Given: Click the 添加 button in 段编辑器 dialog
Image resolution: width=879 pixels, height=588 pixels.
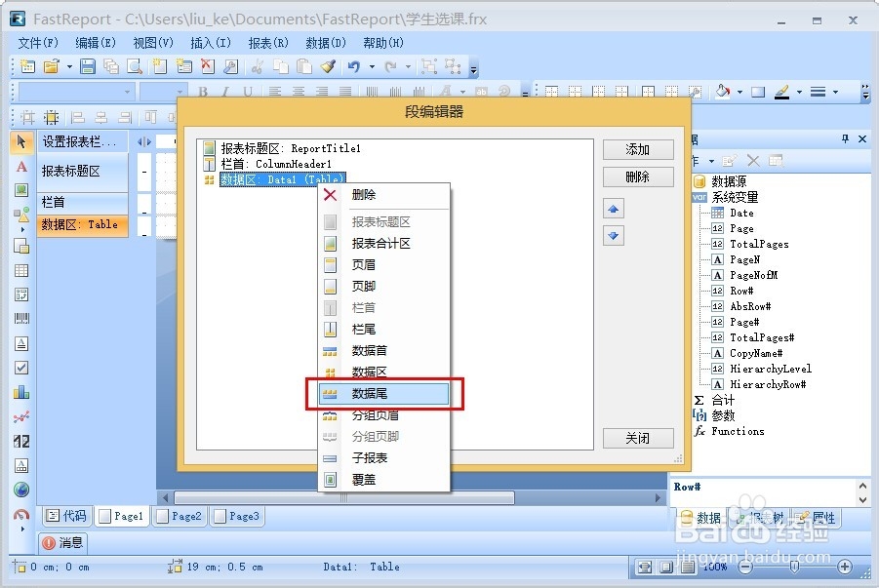Looking at the screenshot, I should tap(638, 150).
